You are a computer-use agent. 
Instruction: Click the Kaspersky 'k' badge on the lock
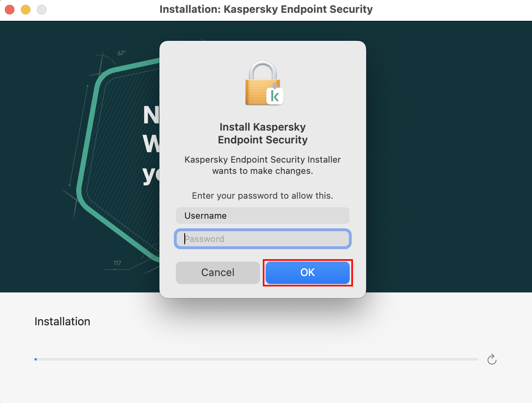tap(275, 96)
